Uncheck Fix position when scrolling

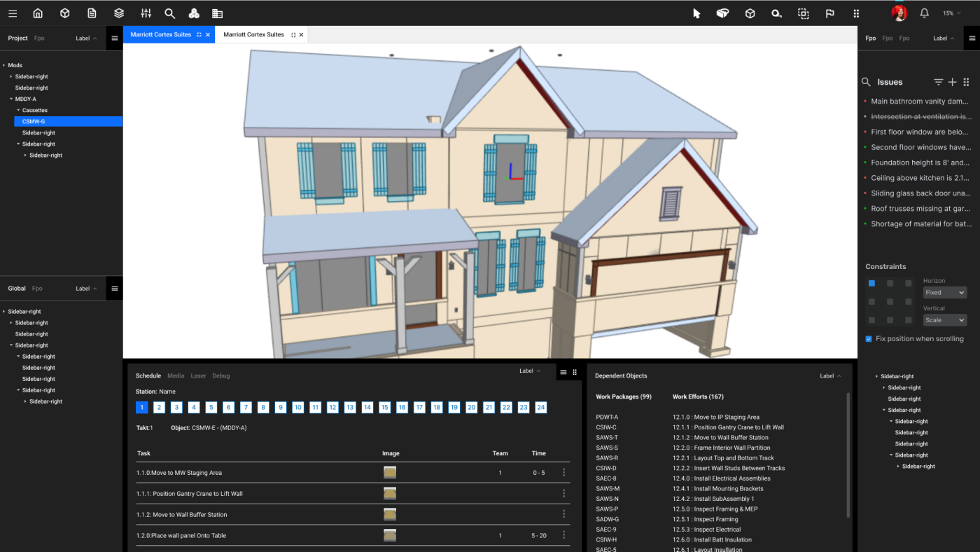pos(869,339)
